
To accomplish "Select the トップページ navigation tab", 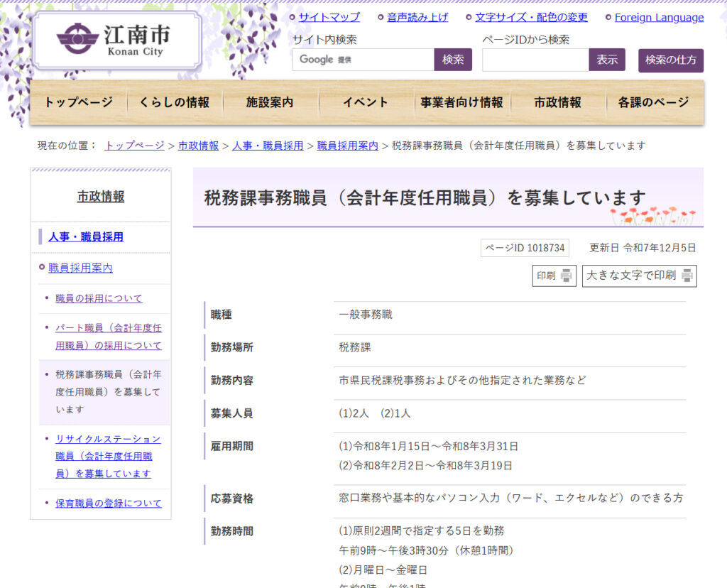I will tap(78, 102).
